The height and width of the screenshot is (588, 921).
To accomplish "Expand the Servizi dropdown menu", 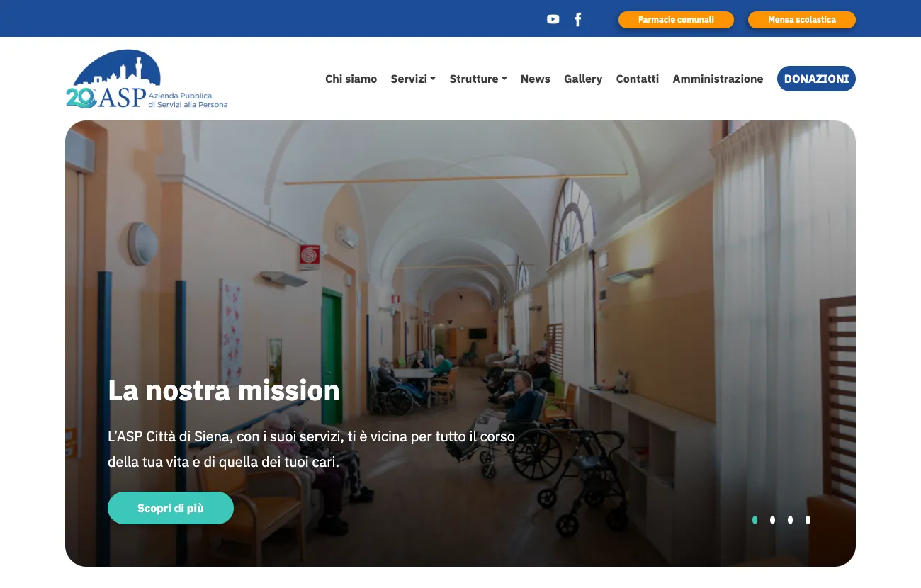I will click(413, 79).
